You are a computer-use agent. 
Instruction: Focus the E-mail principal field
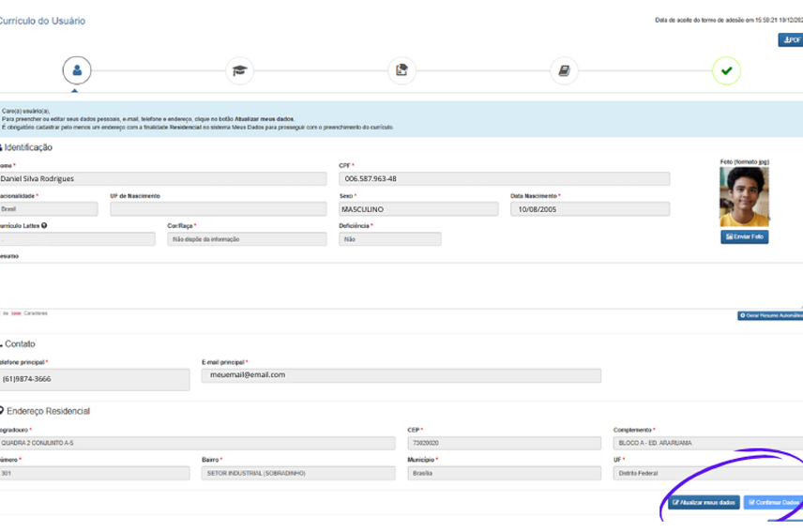401,375
